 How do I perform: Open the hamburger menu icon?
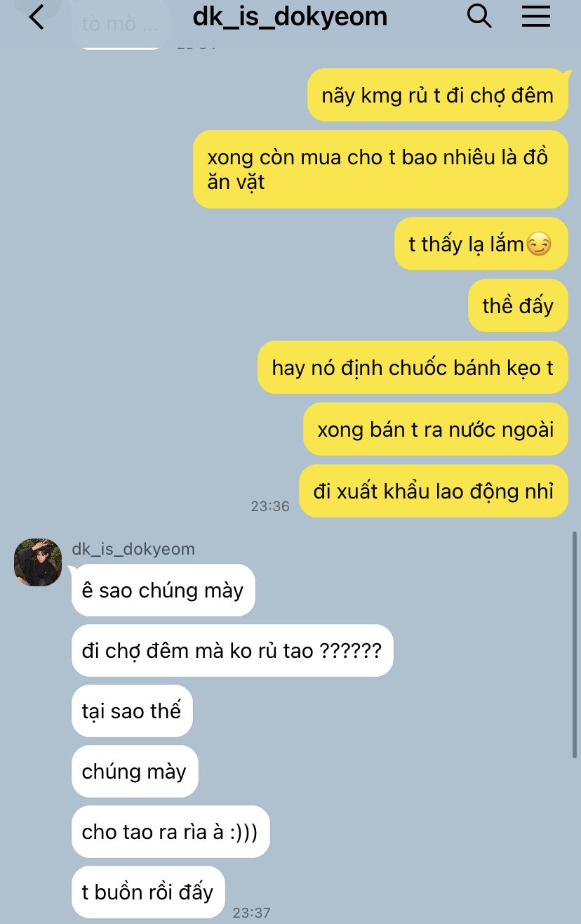coord(536,15)
